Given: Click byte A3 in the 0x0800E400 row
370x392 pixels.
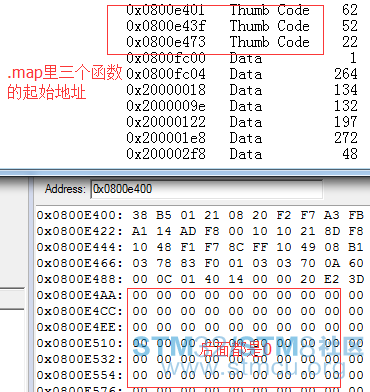Looking at the screenshot, I should 332,215.
